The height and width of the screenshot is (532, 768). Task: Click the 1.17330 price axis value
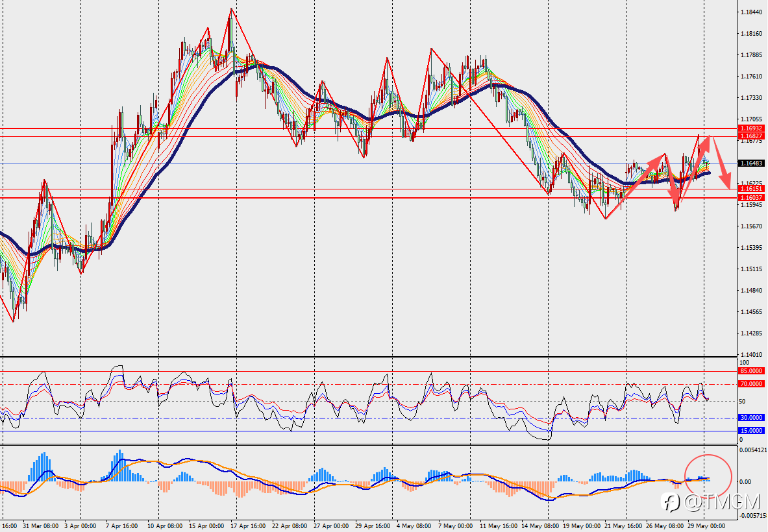tap(752, 98)
